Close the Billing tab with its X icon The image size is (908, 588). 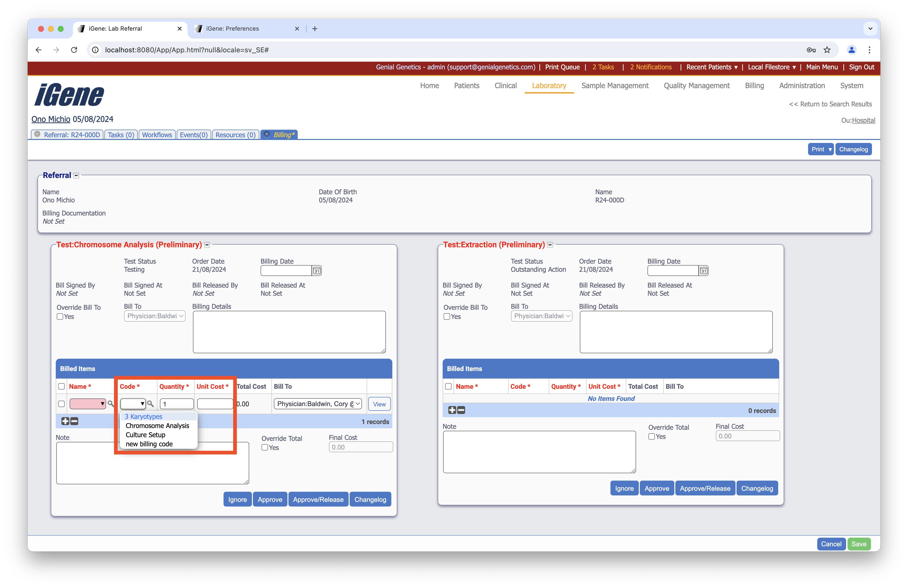click(x=267, y=134)
